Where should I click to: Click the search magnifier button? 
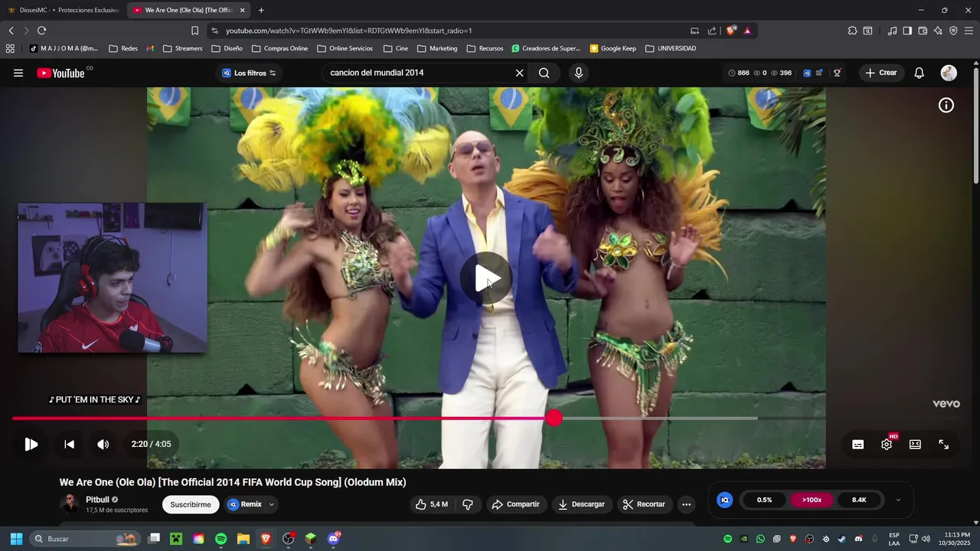(x=544, y=73)
